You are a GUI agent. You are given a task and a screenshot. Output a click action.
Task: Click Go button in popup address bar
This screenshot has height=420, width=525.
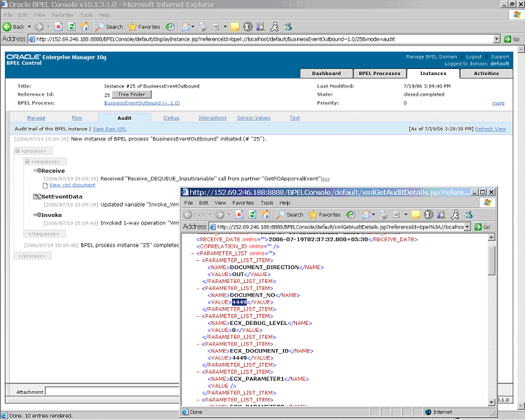point(482,227)
